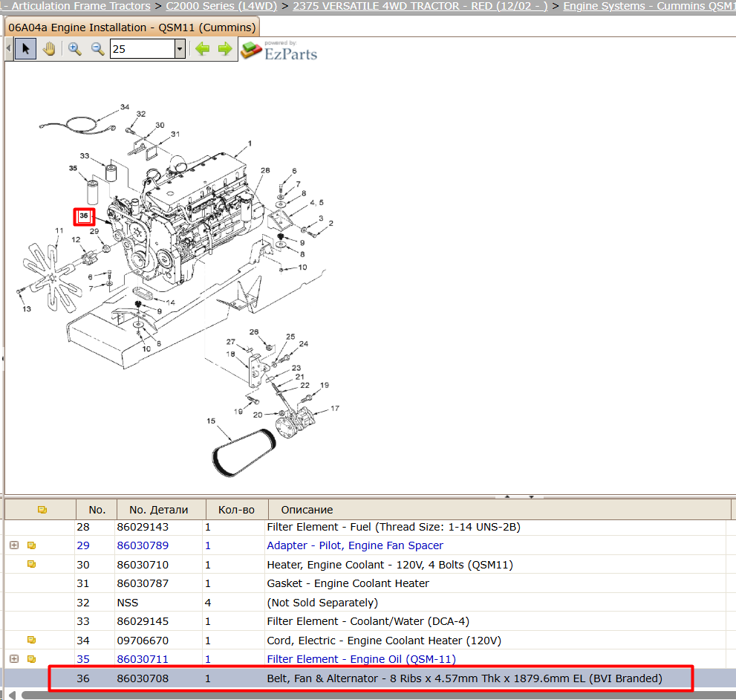The height and width of the screenshot is (700, 736).
Task: Click note icon in row 29
Action: tap(31, 545)
